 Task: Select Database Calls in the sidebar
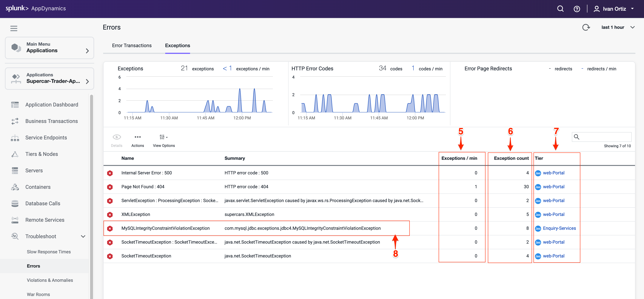click(x=42, y=203)
